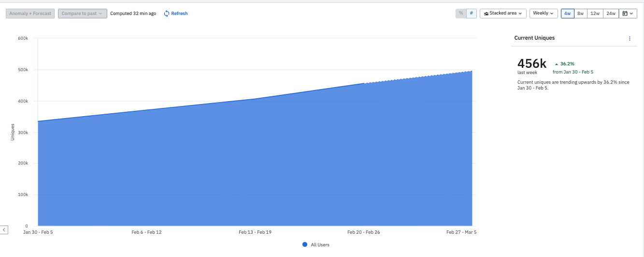Switch to percent view toggle
The image size is (644, 257).
(461, 14)
